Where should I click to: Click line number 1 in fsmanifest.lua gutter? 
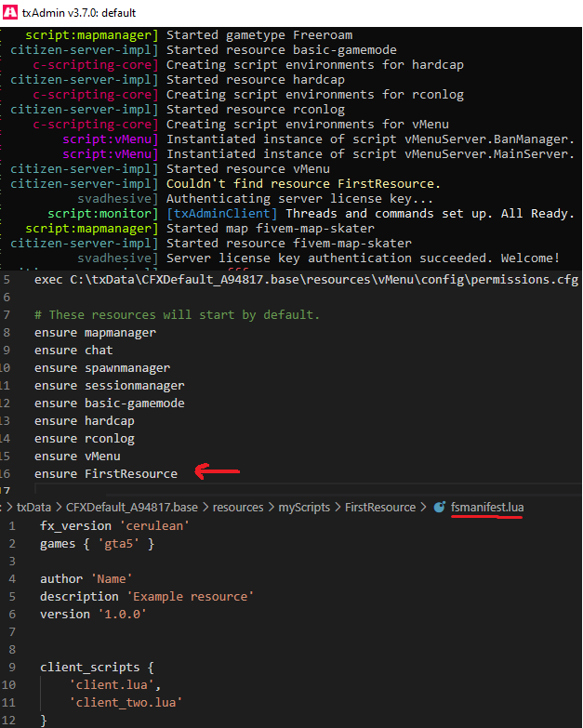(x=12, y=525)
